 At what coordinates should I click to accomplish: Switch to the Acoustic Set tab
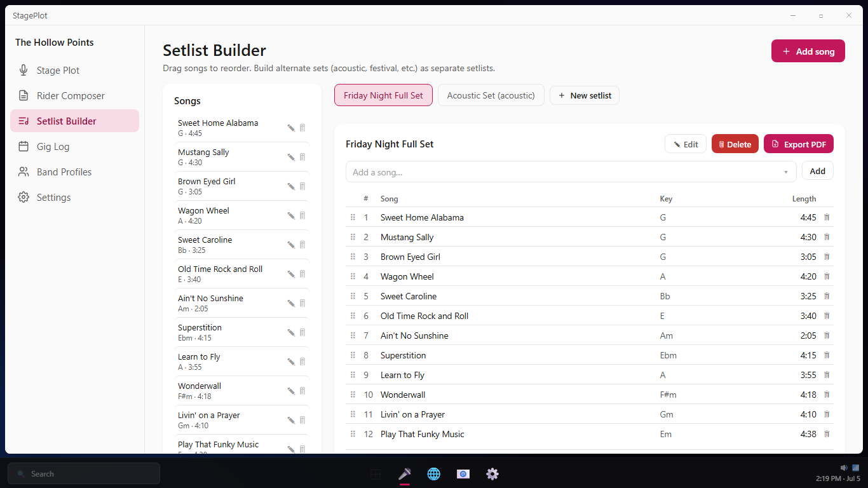491,95
